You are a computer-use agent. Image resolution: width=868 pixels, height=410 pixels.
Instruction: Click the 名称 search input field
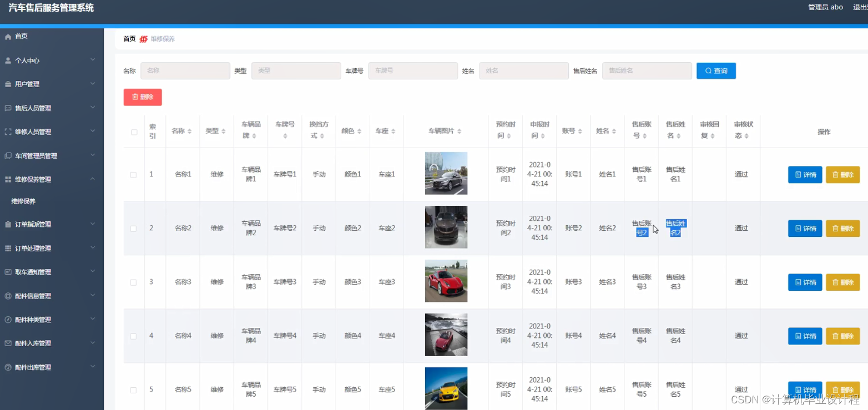[185, 70]
